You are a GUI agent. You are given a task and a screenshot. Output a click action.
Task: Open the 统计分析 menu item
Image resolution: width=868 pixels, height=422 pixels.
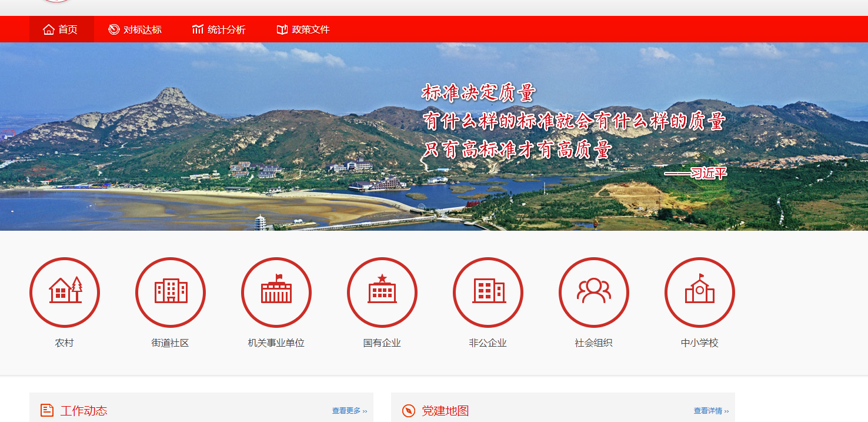(226, 29)
